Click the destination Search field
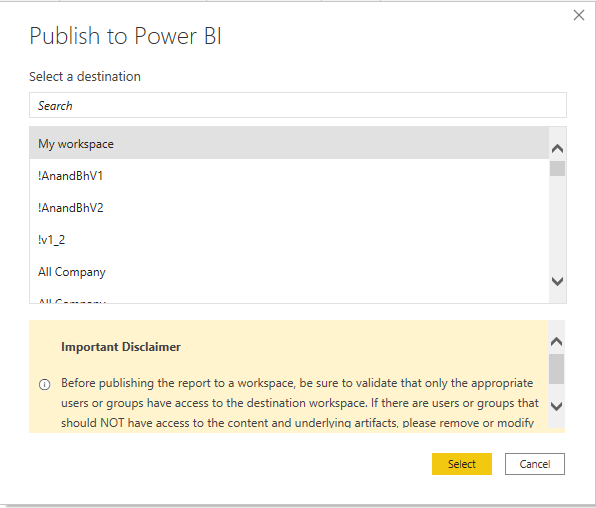 (x=298, y=105)
